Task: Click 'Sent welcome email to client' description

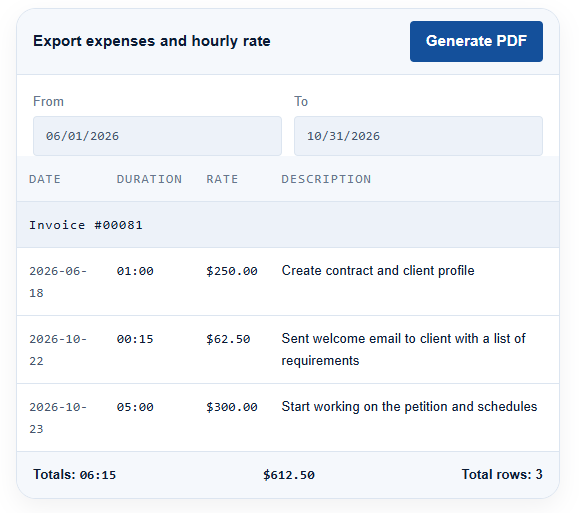Action: (x=403, y=349)
